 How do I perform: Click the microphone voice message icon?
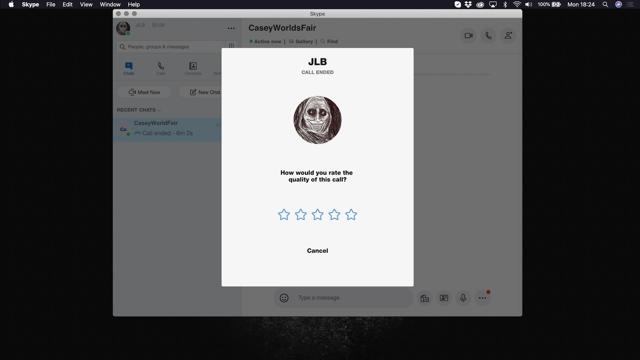[x=463, y=298]
